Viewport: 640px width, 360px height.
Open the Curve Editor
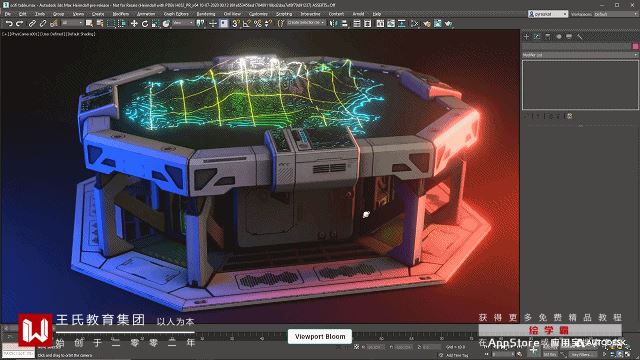tap(391, 24)
